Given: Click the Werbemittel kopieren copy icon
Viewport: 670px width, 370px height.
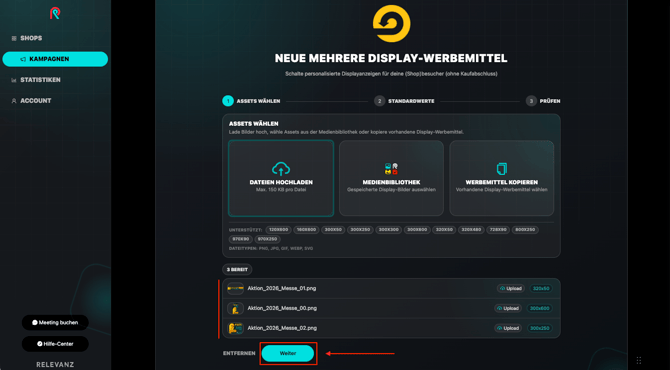Looking at the screenshot, I should 502,168.
